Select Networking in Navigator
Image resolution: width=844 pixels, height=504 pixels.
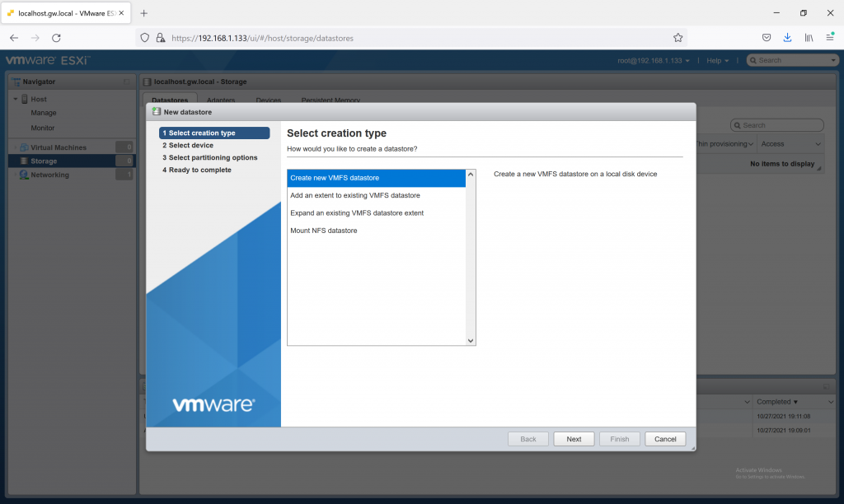[x=72, y=175]
